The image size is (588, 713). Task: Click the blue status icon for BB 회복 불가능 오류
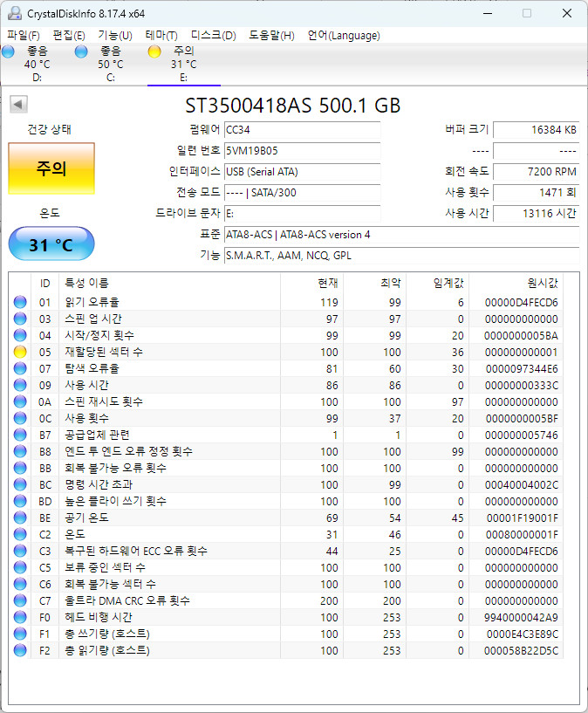click(x=20, y=468)
